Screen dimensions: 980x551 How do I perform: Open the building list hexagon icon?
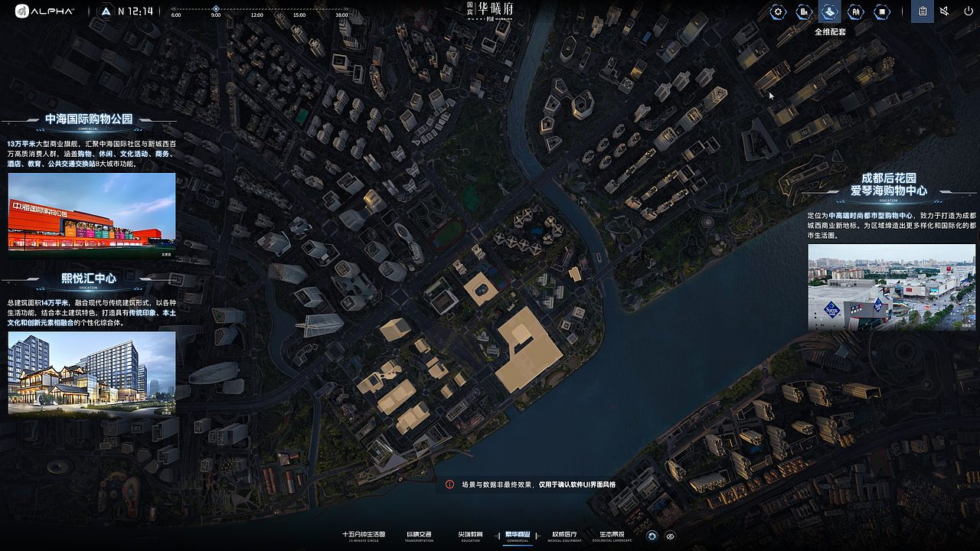point(803,11)
